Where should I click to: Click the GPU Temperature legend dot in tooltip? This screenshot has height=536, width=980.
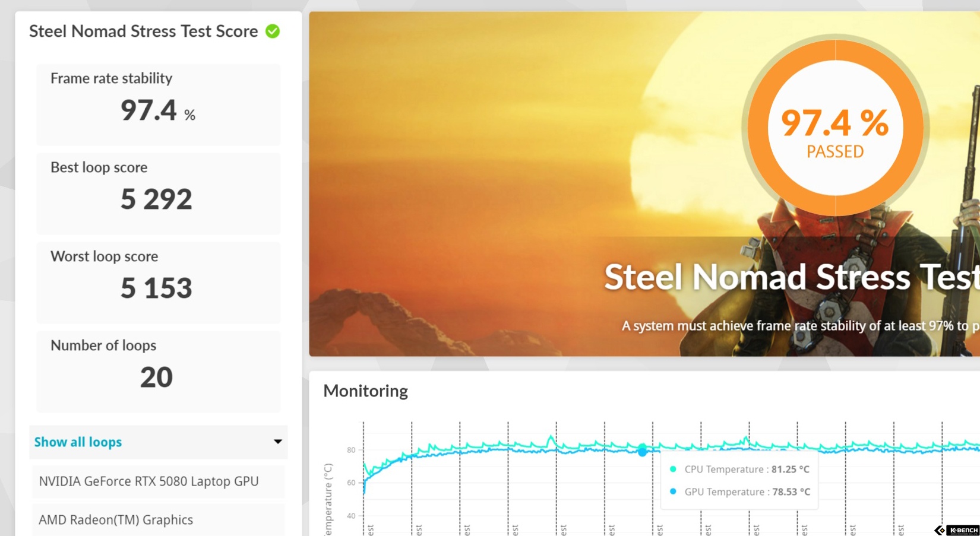(x=673, y=491)
